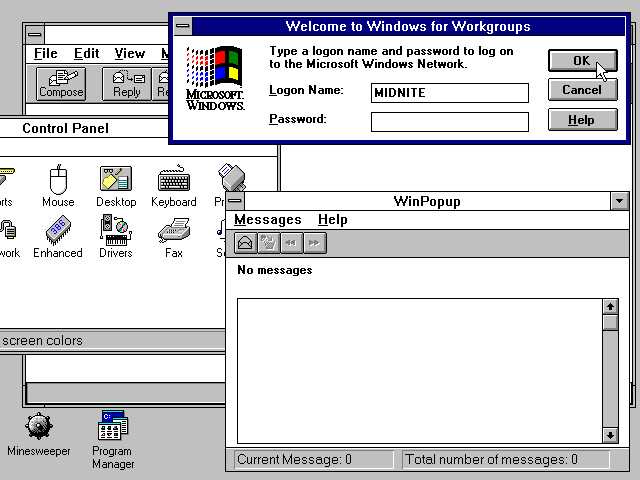
Task: Open the Ports icon in Control Panel
Action: tap(6, 186)
